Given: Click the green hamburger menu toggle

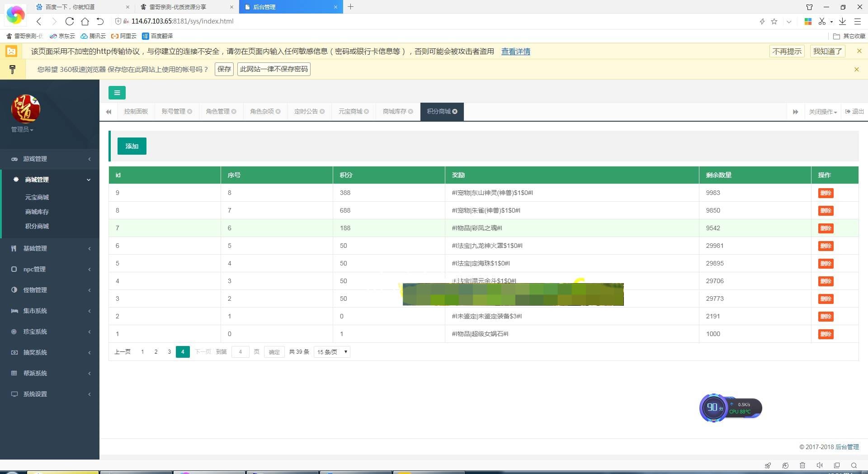Looking at the screenshot, I should click(117, 93).
